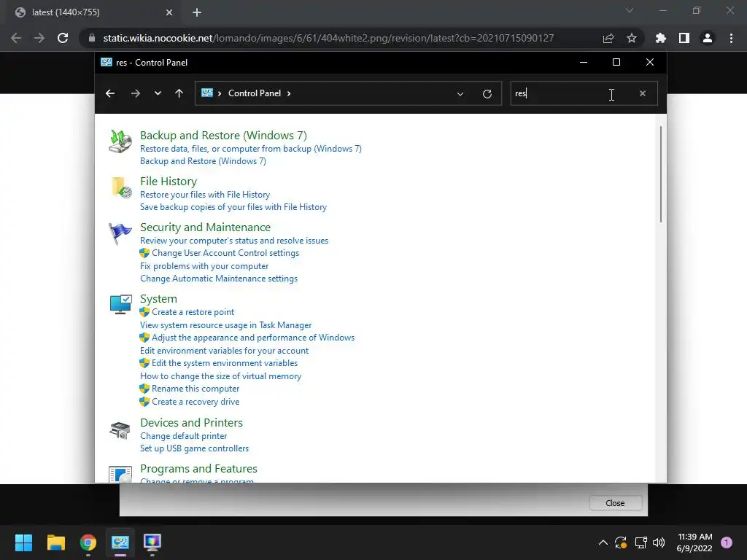Open Chrome three-dot menu
Screen dimensions: 747x560
[731, 38]
